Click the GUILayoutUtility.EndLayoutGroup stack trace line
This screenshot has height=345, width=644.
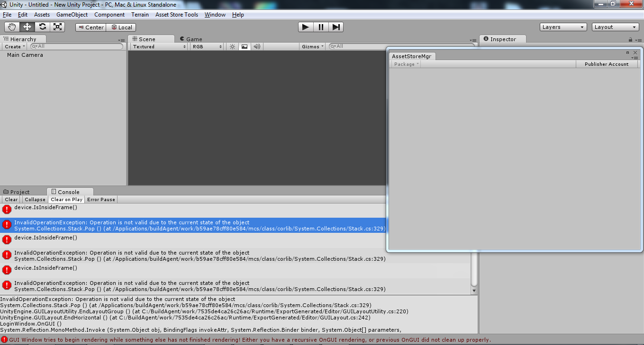point(204,311)
